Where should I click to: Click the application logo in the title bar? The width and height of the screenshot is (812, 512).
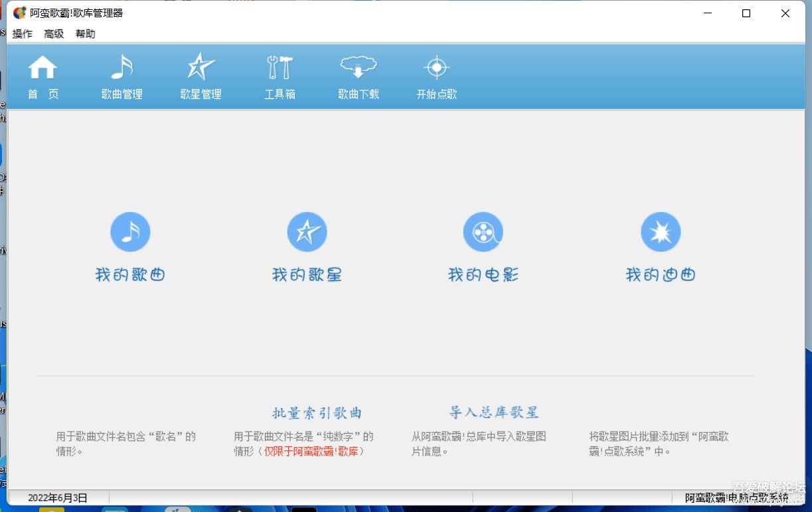[x=19, y=13]
